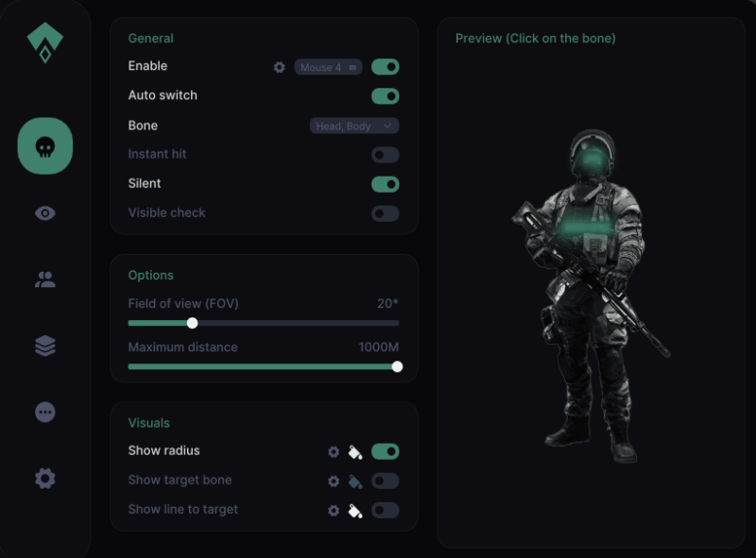The height and width of the screenshot is (558, 756).
Task: Open gear settings for Show target bone
Action: coord(333,482)
